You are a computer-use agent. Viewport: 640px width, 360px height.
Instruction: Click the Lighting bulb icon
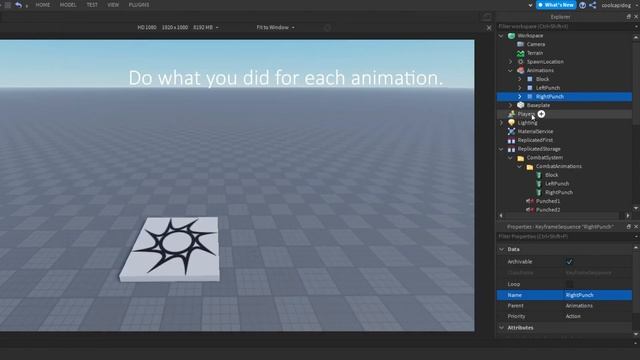511,122
